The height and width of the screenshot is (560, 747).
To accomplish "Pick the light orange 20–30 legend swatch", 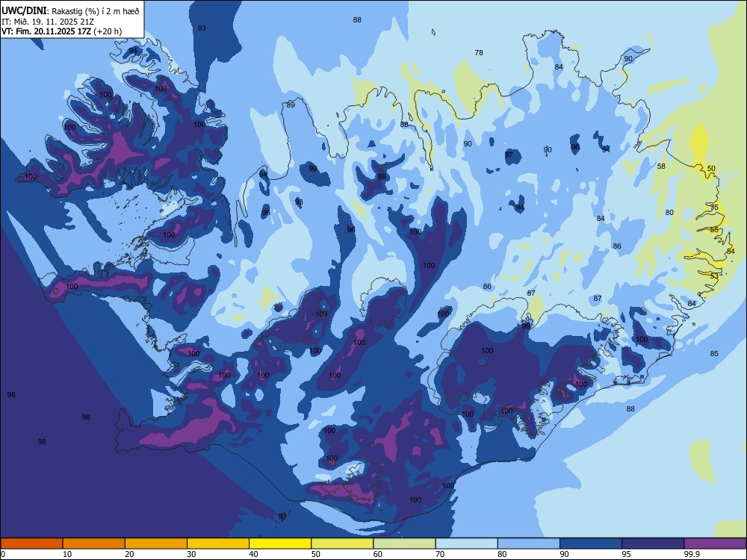I will 156,544.
